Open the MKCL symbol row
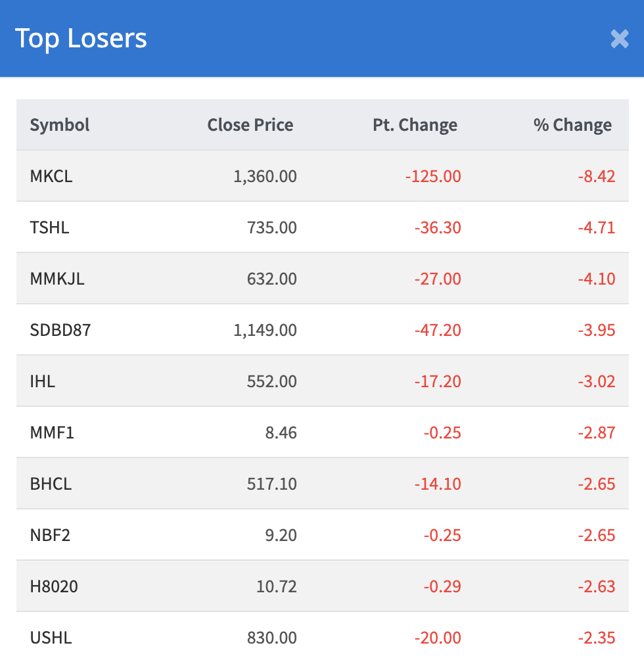 [51, 176]
